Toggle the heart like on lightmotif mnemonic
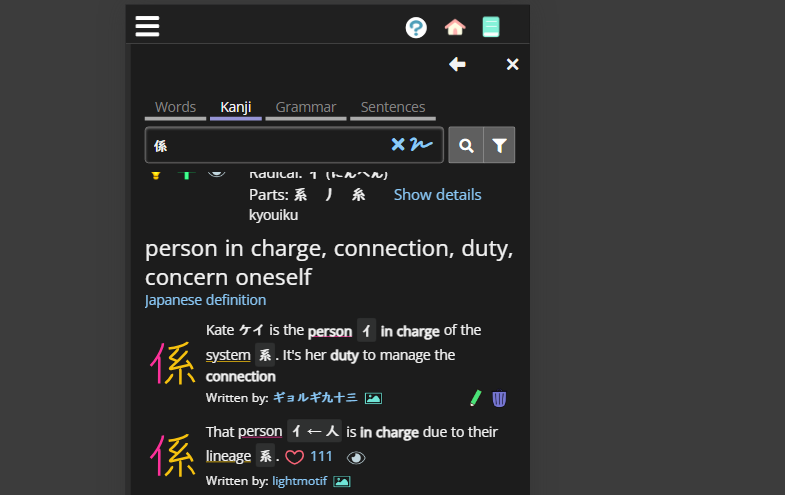 click(x=294, y=457)
